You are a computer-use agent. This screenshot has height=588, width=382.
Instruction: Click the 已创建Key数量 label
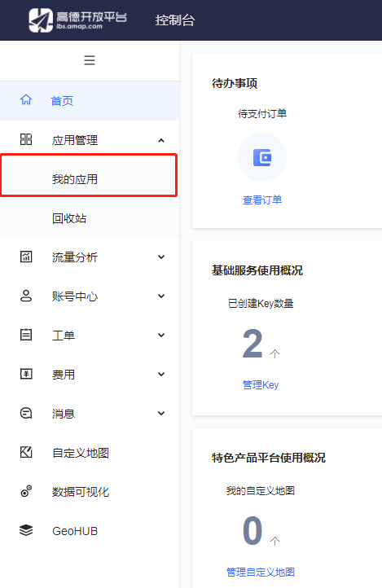(261, 303)
